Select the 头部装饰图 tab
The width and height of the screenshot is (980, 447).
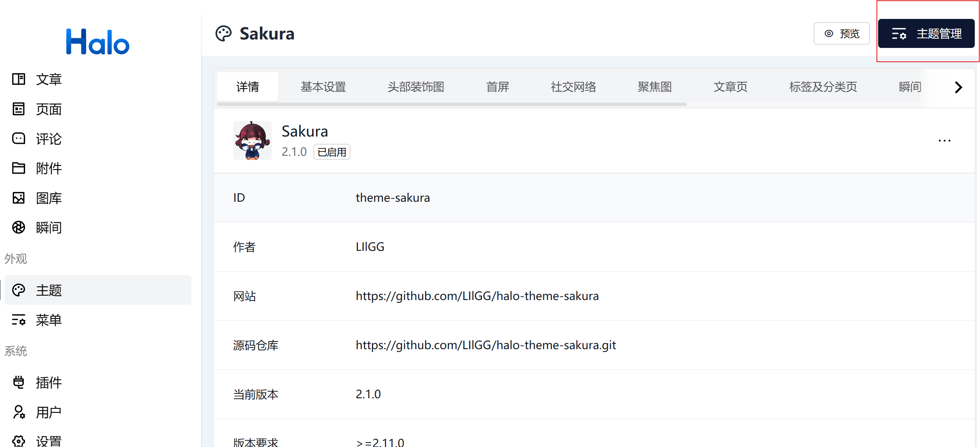point(416,87)
